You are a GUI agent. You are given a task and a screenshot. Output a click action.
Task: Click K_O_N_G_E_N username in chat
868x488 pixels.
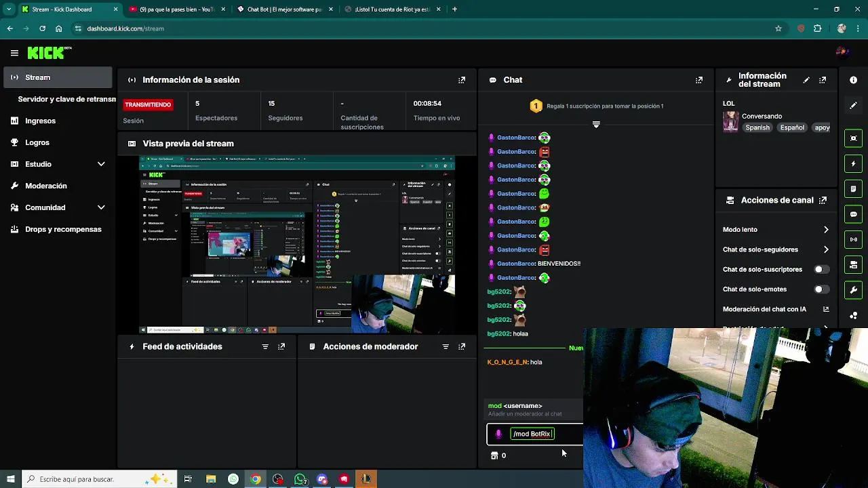click(507, 362)
